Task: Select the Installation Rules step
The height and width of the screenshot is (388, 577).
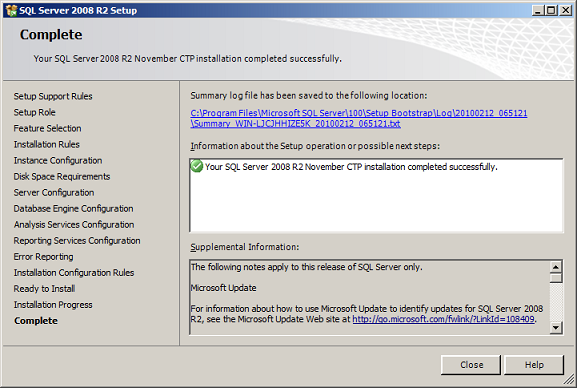Action: [x=47, y=144]
